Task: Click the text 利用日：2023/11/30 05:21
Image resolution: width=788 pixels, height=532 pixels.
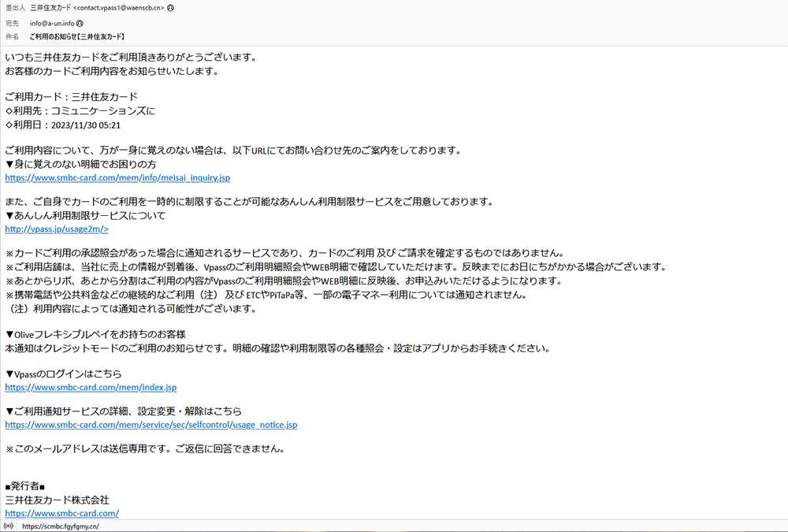Action: tap(63, 125)
